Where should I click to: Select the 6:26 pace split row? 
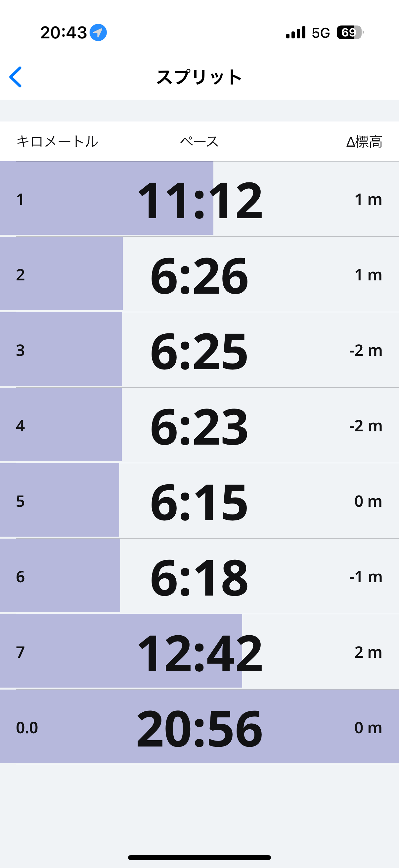[199, 275]
